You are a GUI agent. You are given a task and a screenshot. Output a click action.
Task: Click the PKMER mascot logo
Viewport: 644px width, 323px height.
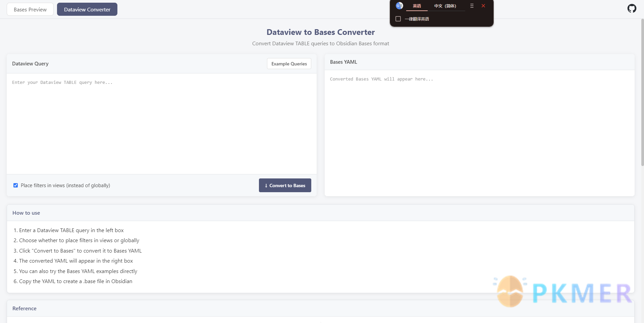pos(510,291)
